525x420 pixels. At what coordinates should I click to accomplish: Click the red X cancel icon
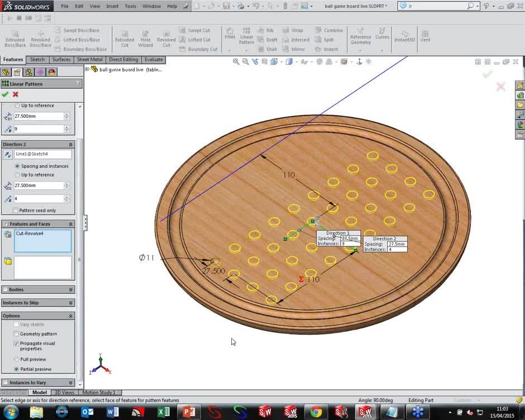(16, 94)
